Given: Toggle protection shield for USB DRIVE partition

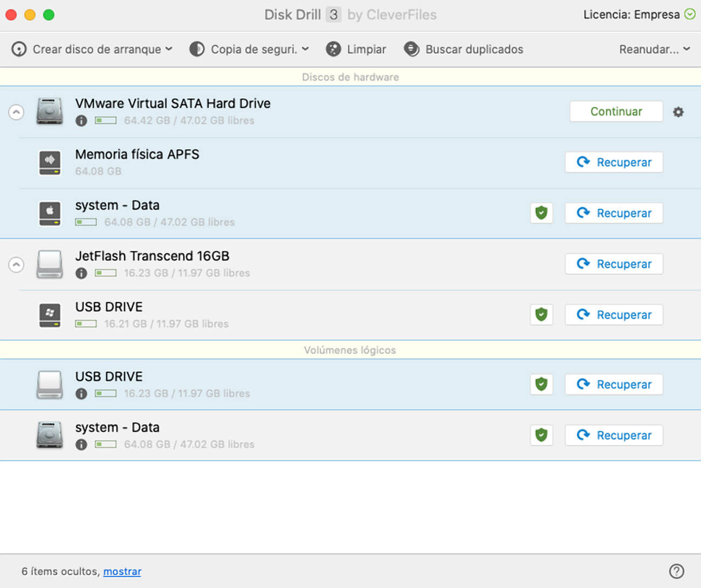Looking at the screenshot, I should 541,314.
